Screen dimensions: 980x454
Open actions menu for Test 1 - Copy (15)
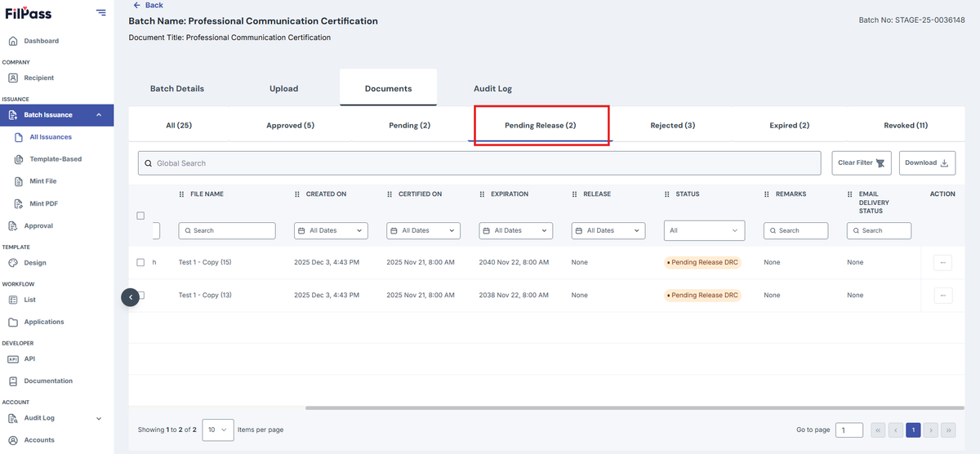coord(942,262)
